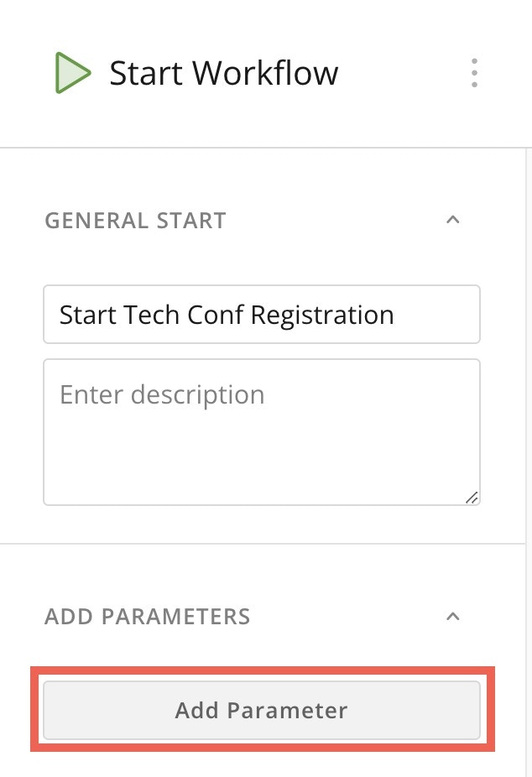Hide the General Start fields with its caret

pyautogui.click(x=453, y=220)
